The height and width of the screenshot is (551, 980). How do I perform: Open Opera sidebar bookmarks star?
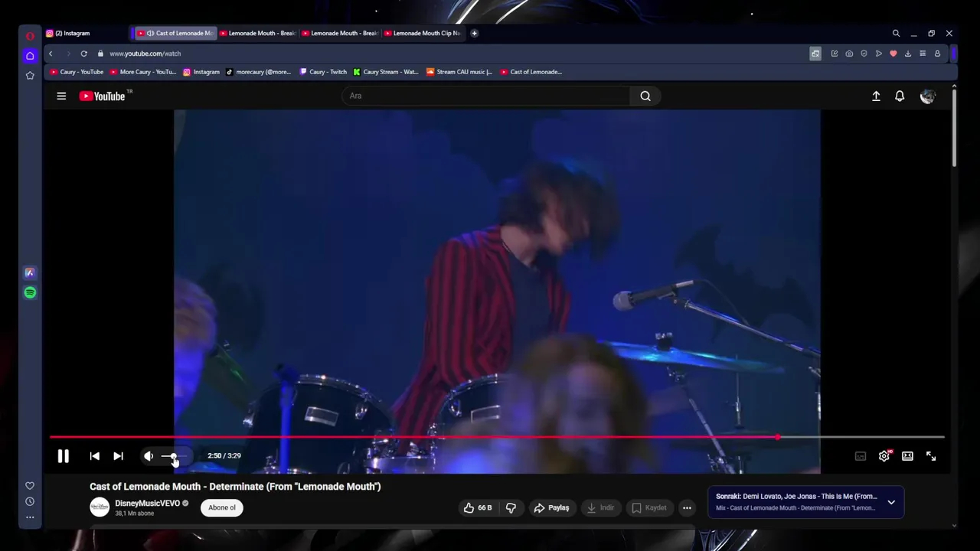pyautogui.click(x=30, y=75)
